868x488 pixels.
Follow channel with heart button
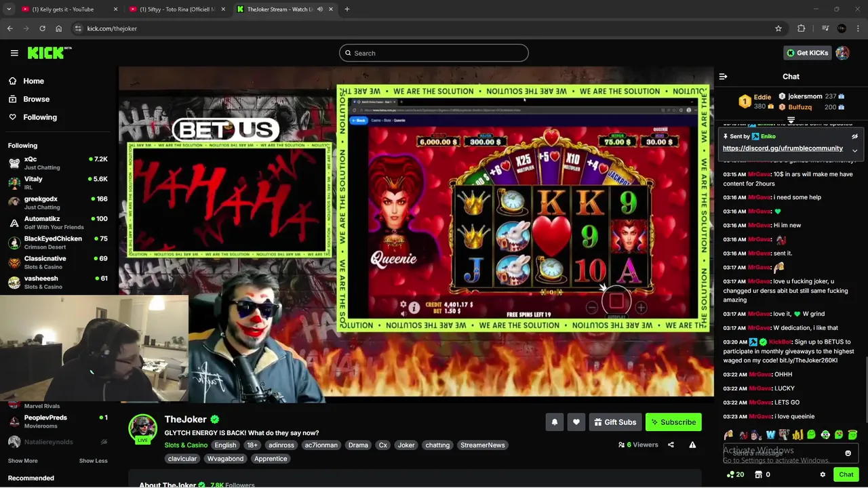coord(576,422)
